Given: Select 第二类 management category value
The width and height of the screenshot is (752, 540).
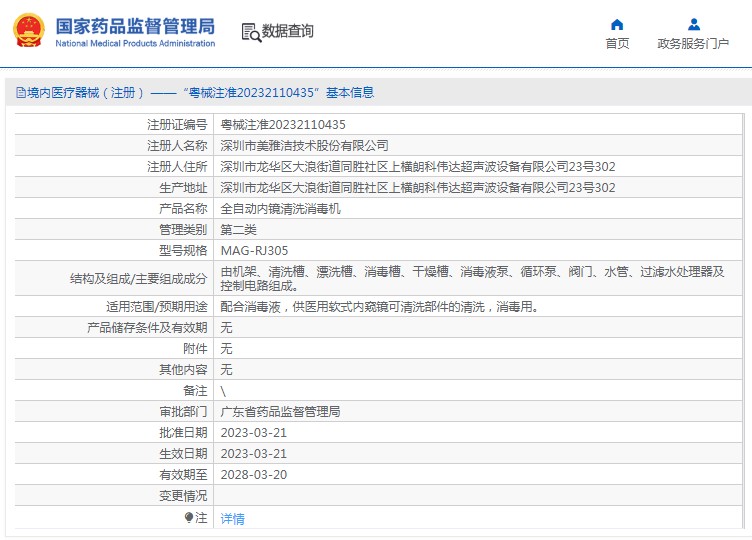Looking at the screenshot, I should point(238,230).
